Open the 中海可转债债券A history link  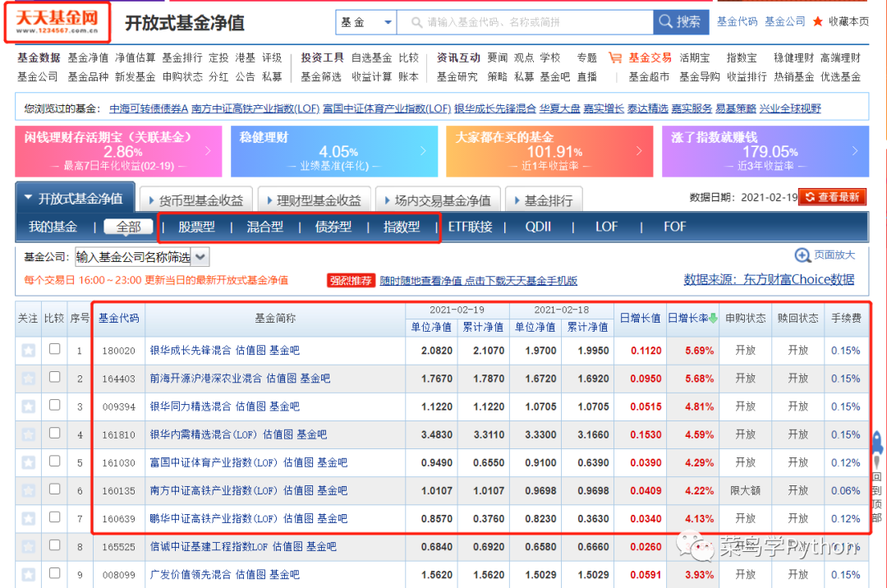148,108
